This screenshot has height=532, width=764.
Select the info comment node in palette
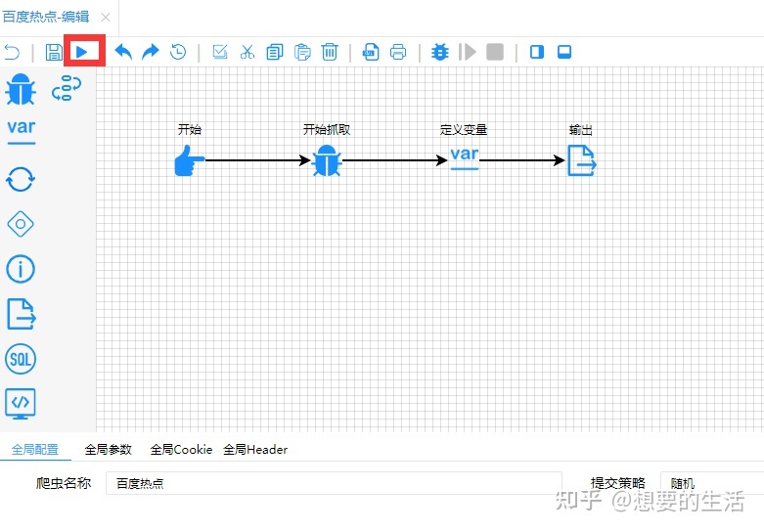click(x=21, y=269)
